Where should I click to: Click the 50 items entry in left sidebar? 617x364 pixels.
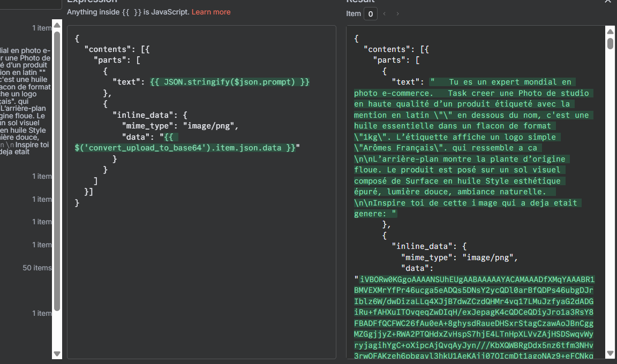tap(37, 268)
